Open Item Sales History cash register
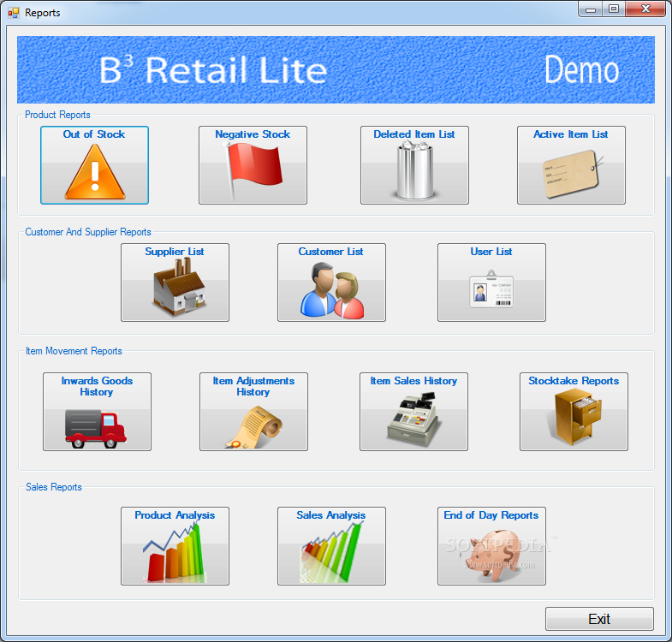 click(413, 412)
